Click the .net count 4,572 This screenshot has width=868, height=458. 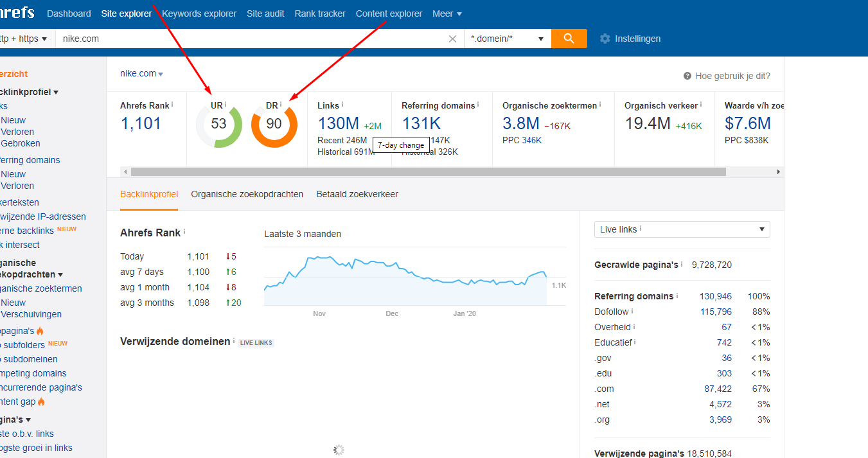[721, 404]
